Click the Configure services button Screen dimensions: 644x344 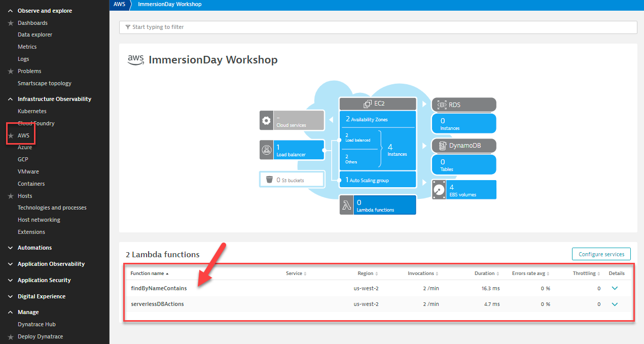pos(601,254)
